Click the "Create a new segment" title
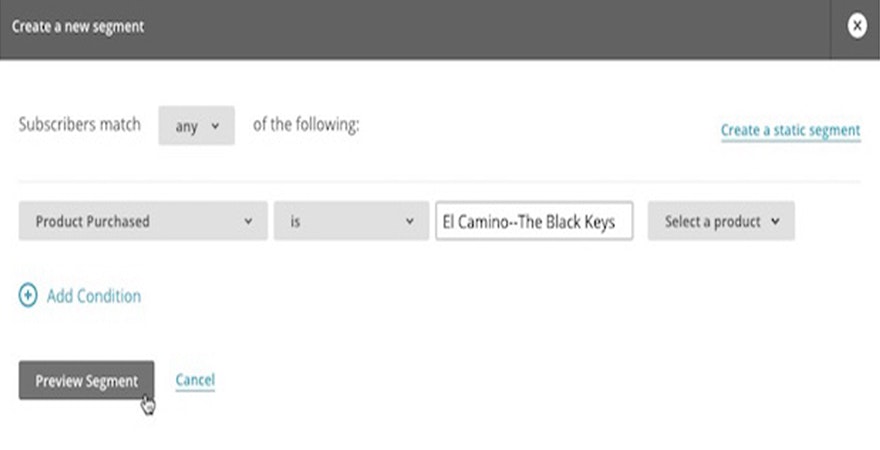The height and width of the screenshot is (450, 880). coord(78,27)
